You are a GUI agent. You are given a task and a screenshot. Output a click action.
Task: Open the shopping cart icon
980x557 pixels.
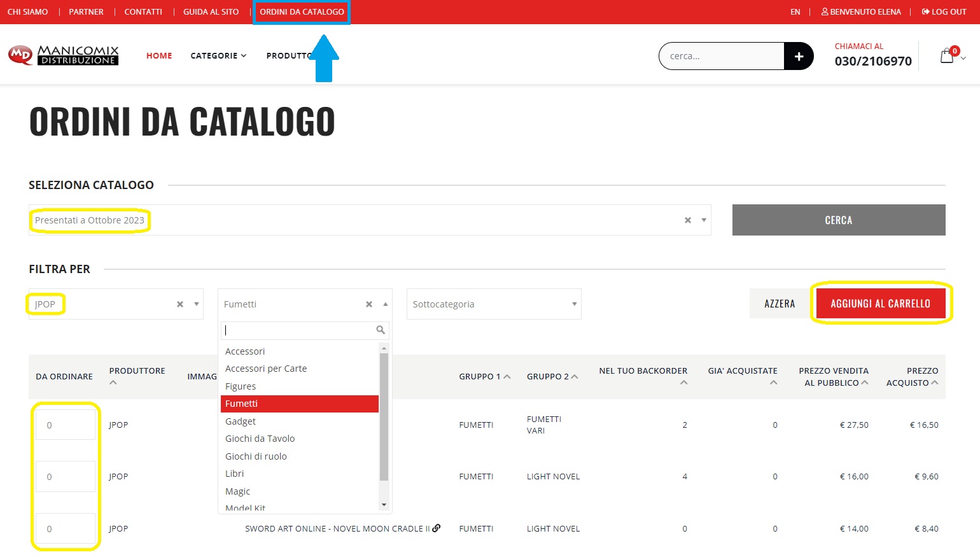(x=947, y=56)
